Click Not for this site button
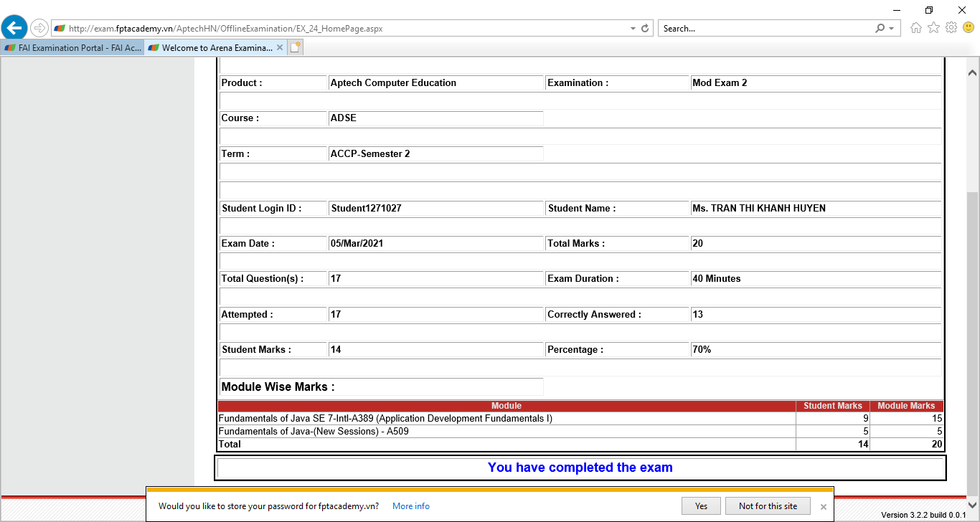This screenshot has height=522, width=980. [768, 506]
